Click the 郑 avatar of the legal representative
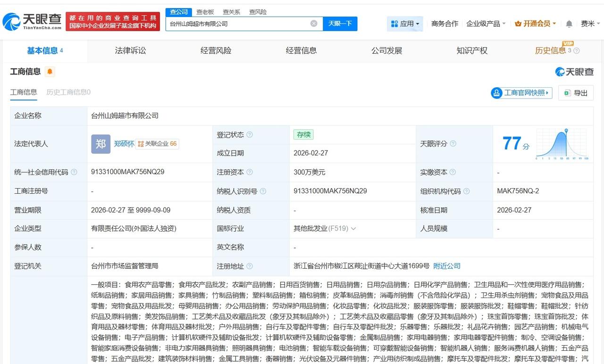604x364 pixels. (x=101, y=144)
